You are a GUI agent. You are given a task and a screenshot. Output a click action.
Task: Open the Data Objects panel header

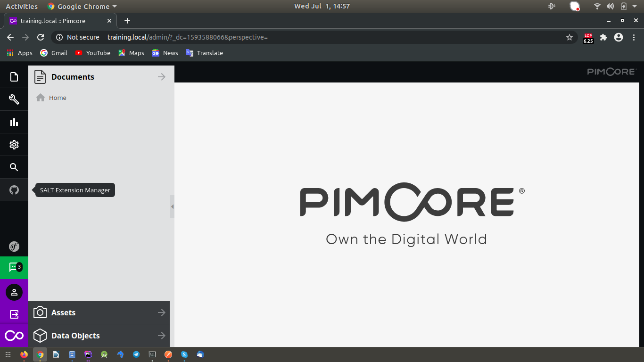(x=99, y=336)
